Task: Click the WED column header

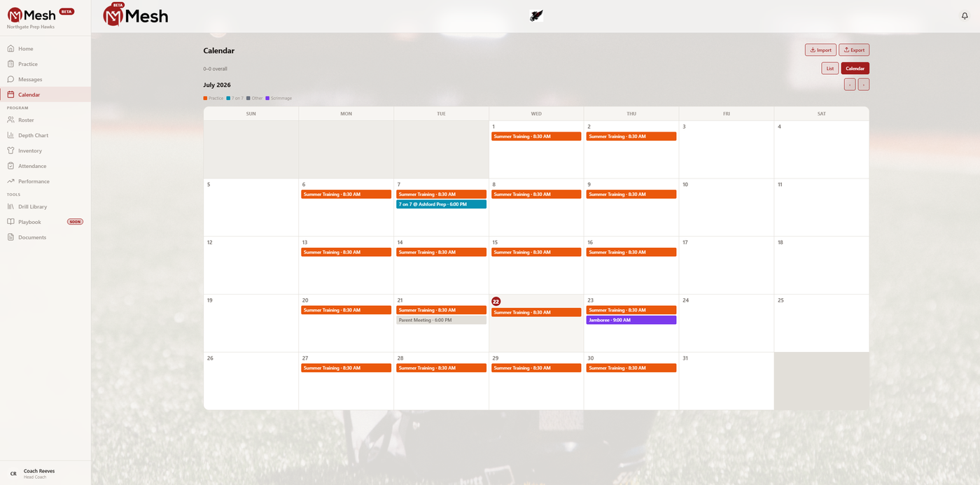Action: [536, 113]
